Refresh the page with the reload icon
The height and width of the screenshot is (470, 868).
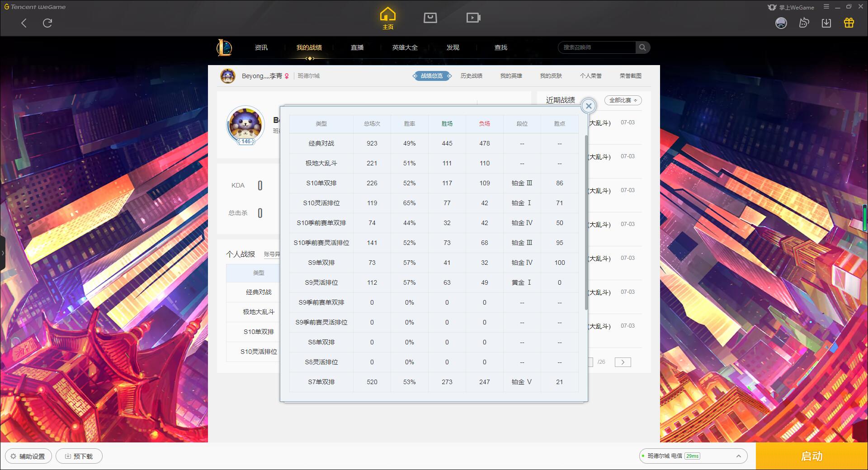point(47,23)
